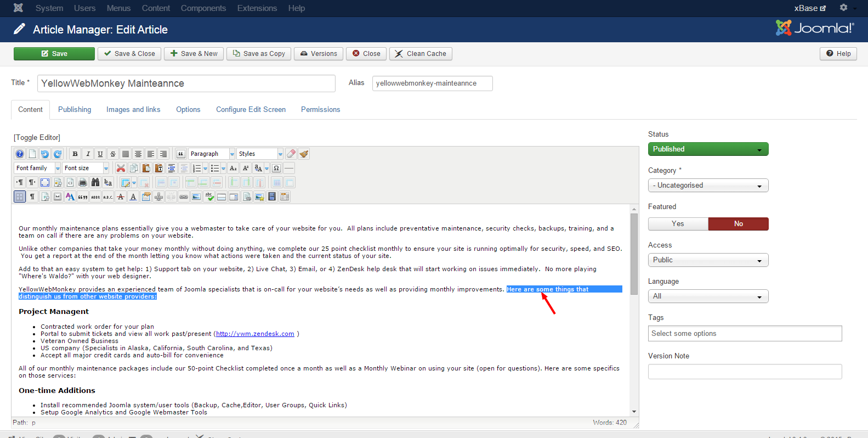
Task: Paste as plain text icon
Action: click(159, 168)
